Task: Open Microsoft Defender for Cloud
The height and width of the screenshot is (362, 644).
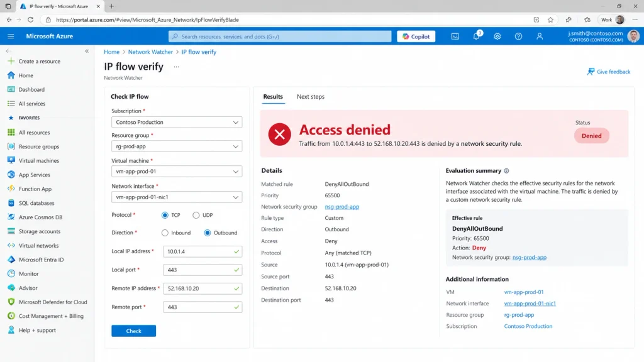Action: click(x=53, y=302)
